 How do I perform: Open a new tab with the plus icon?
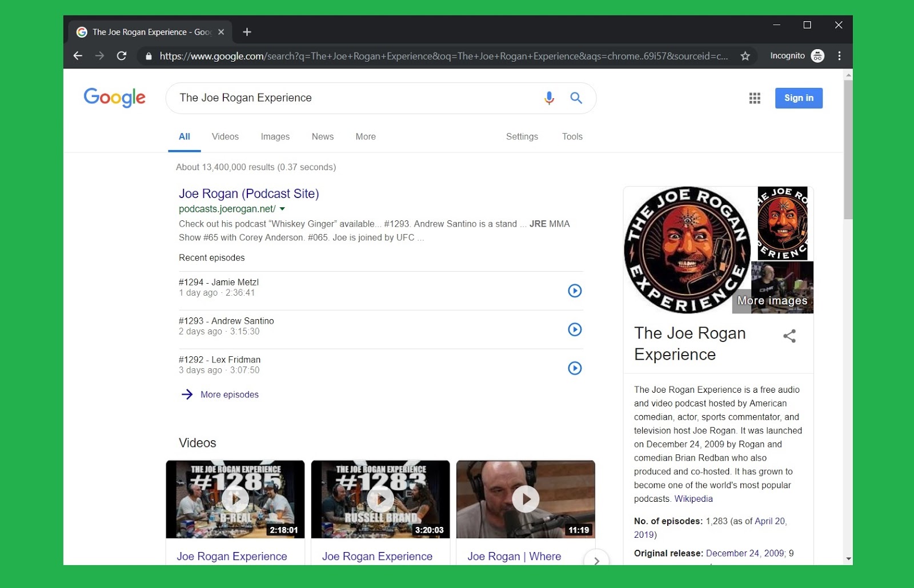point(247,32)
